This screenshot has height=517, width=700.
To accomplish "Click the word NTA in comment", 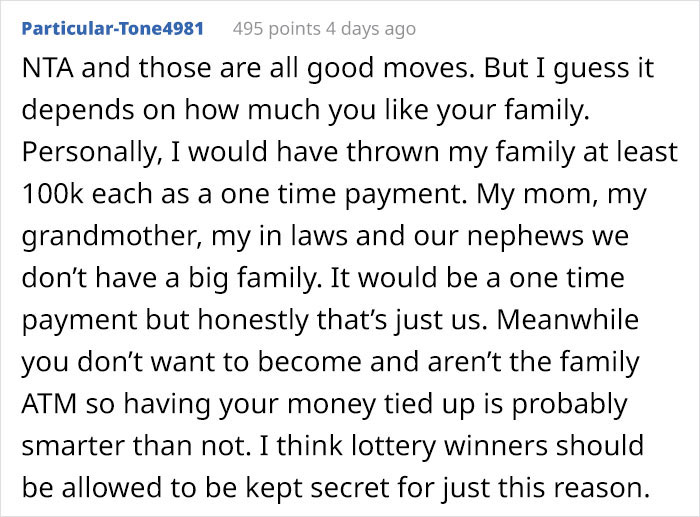I will (45, 72).
